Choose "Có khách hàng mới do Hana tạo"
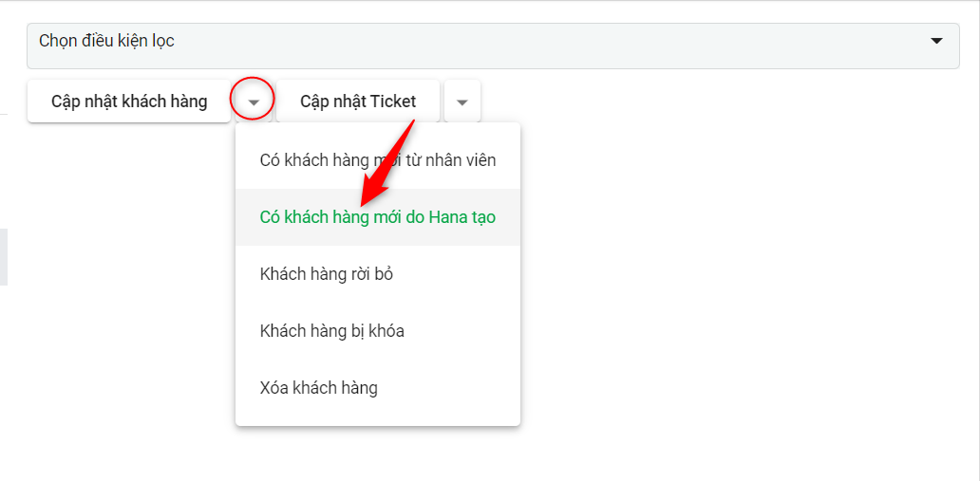The image size is (980, 481). 378,216
